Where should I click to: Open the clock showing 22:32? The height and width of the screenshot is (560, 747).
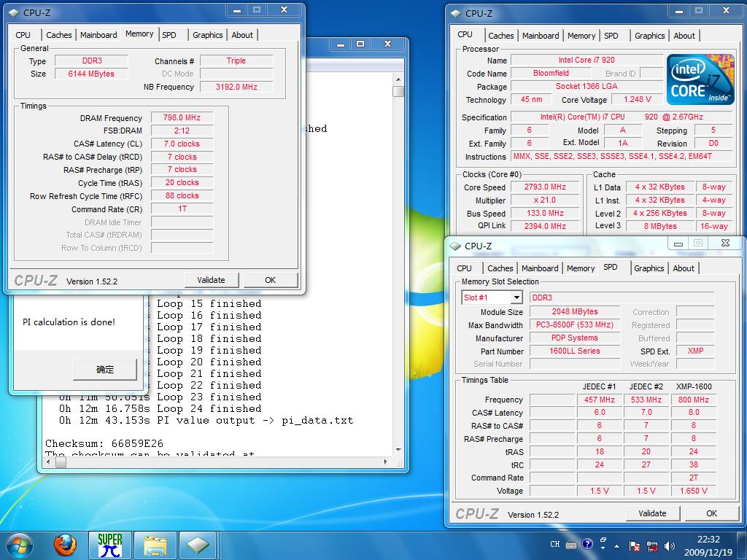click(x=708, y=545)
